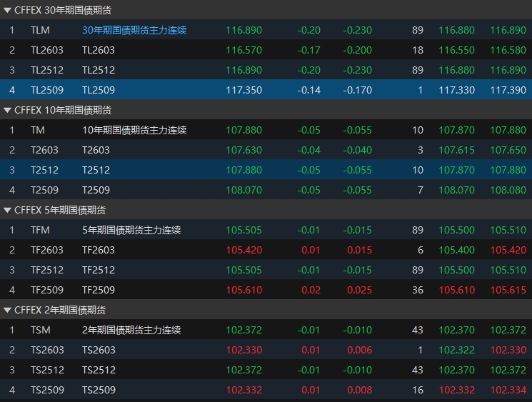Select the TFM code cell
The height and width of the screenshot is (402, 532).
[40, 230]
